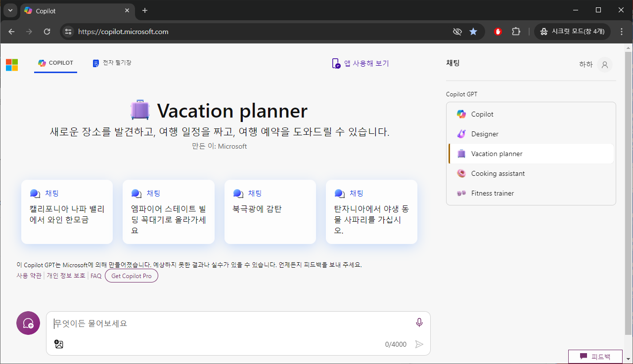Click the 피드백 feedback button
Image resolution: width=633 pixels, height=364 pixels.
[595, 356]
